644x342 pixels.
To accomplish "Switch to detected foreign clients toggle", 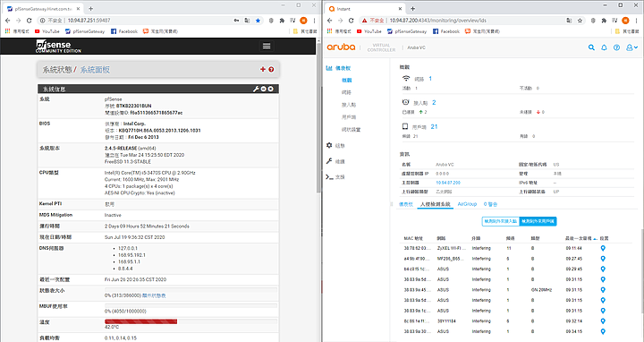I will 538,221.
